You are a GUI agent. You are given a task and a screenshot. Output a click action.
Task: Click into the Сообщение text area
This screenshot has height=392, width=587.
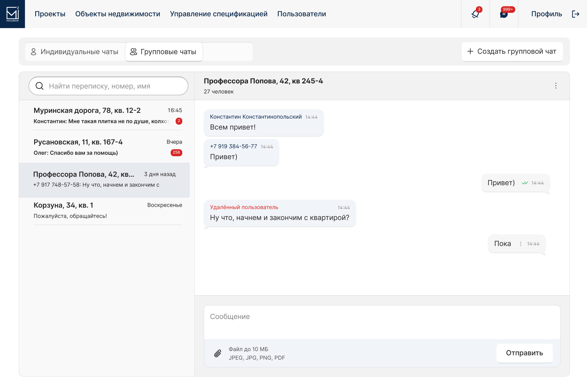pyautogui.click(x=382, y=322)
